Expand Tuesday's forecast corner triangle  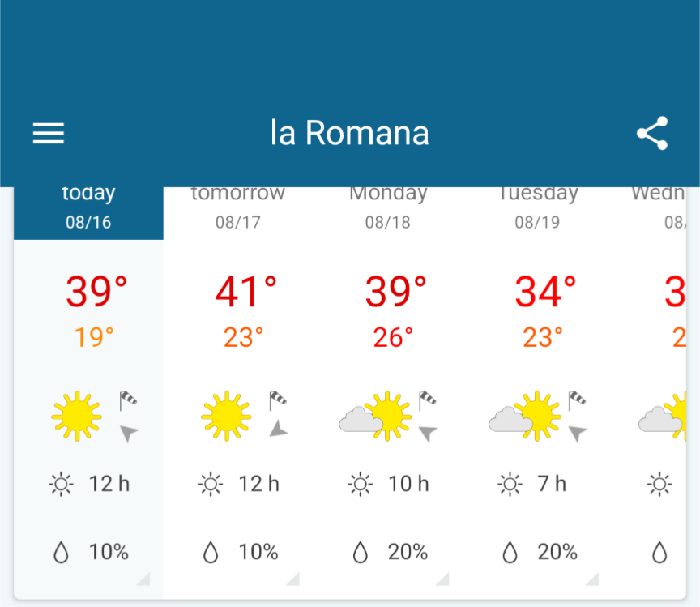pyautogui.click(x=592, y=579)
